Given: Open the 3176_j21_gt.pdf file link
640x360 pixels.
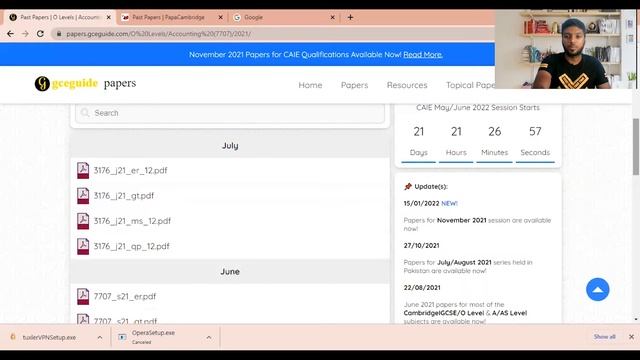Looking at the screenshot, I should click(x=124, y=196).
